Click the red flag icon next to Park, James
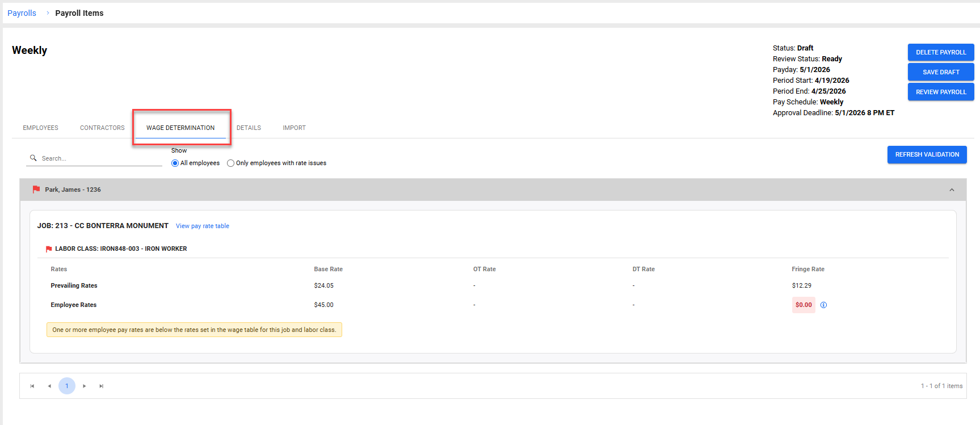 [x=36, y=190]
